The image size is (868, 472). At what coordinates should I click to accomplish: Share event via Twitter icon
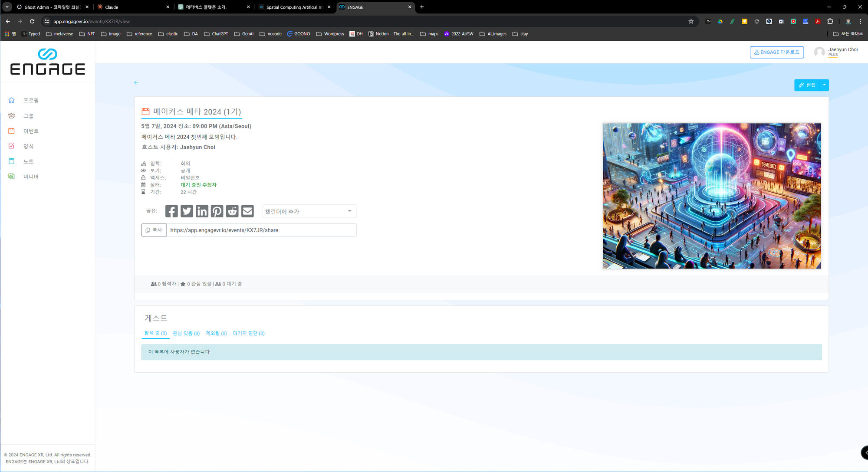point(187,211)
